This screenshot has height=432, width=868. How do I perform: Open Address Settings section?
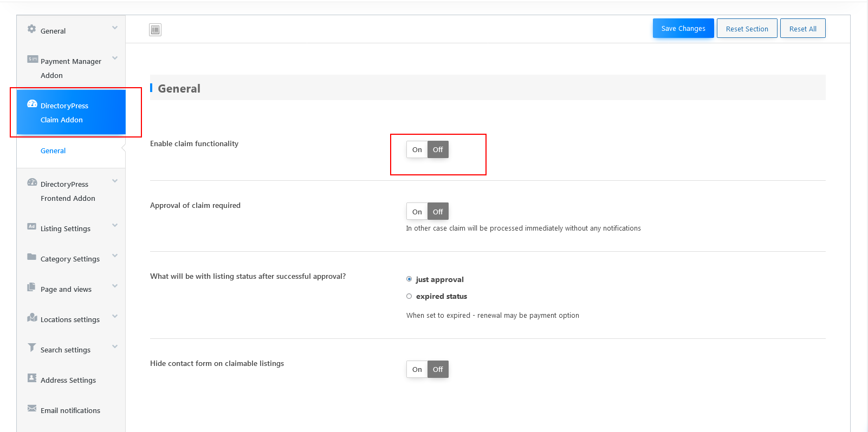pos(71,379)
